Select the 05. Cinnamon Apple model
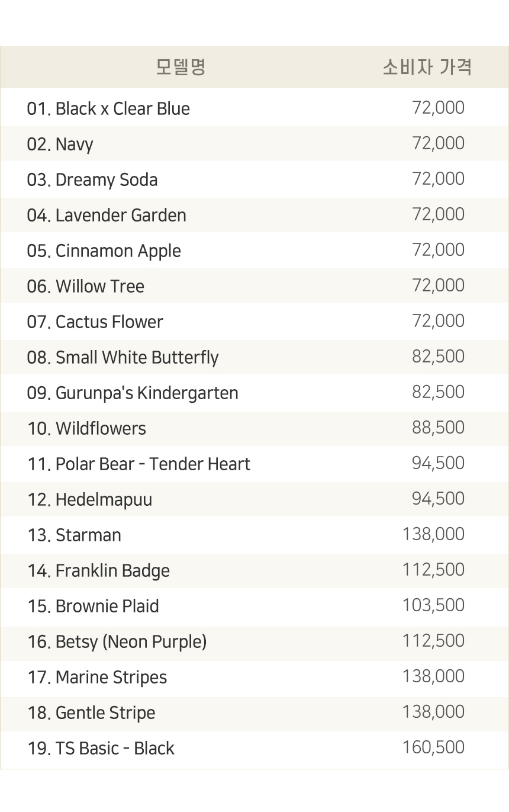The width and height of the screenshot is (509, 812). point(104,251)
